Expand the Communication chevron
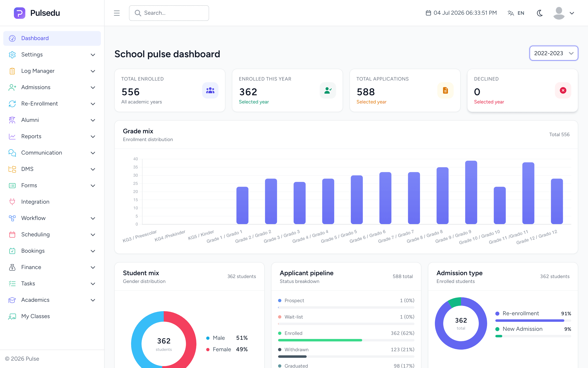588x368 pixels. (93, 153)
